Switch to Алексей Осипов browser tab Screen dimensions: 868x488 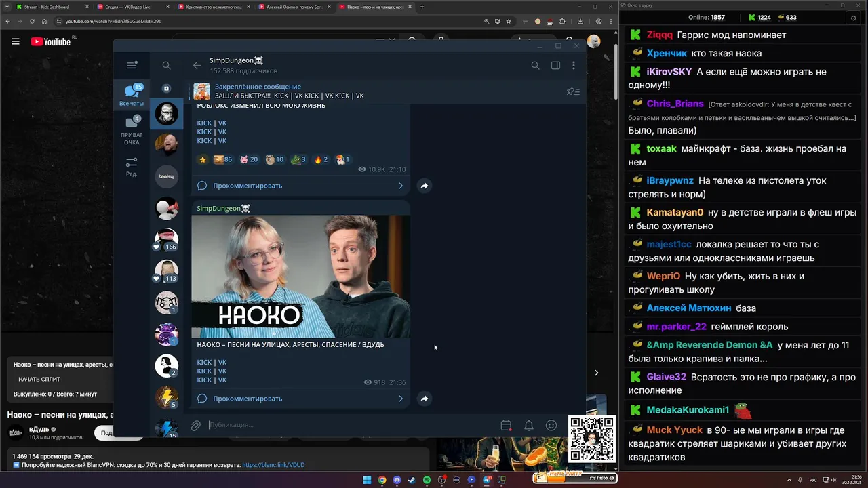[294, 7]
